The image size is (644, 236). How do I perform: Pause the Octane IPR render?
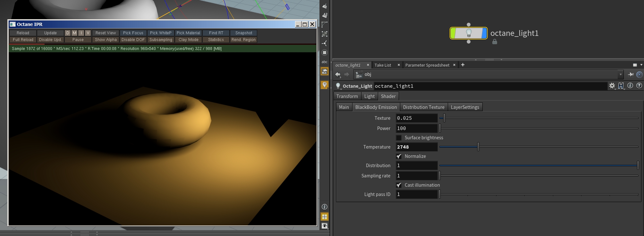(x=78, y=40)
